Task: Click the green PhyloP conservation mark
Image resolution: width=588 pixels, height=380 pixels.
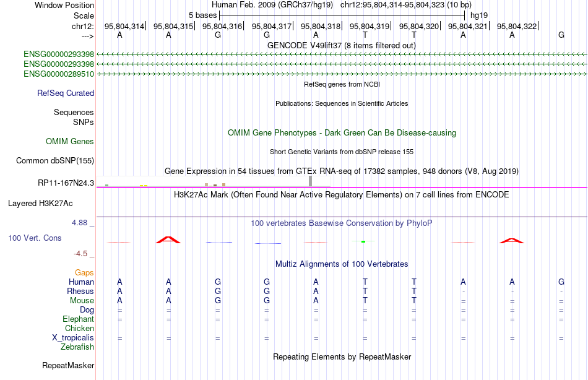Action: coord(363,241)
